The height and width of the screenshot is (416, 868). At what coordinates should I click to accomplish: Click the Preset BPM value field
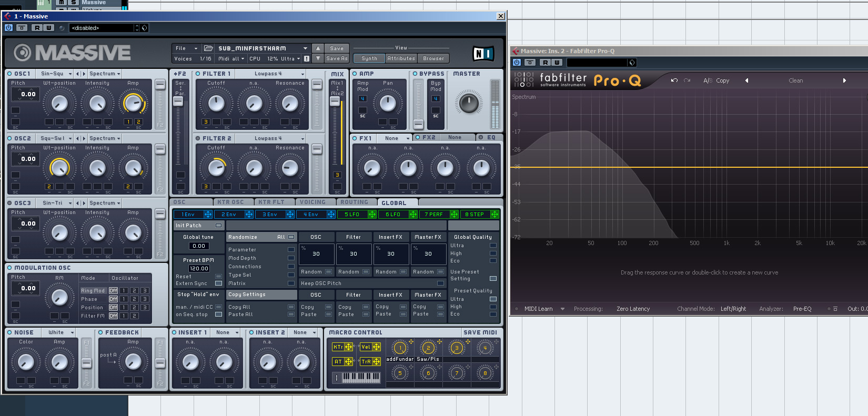(x=199, y=268)
